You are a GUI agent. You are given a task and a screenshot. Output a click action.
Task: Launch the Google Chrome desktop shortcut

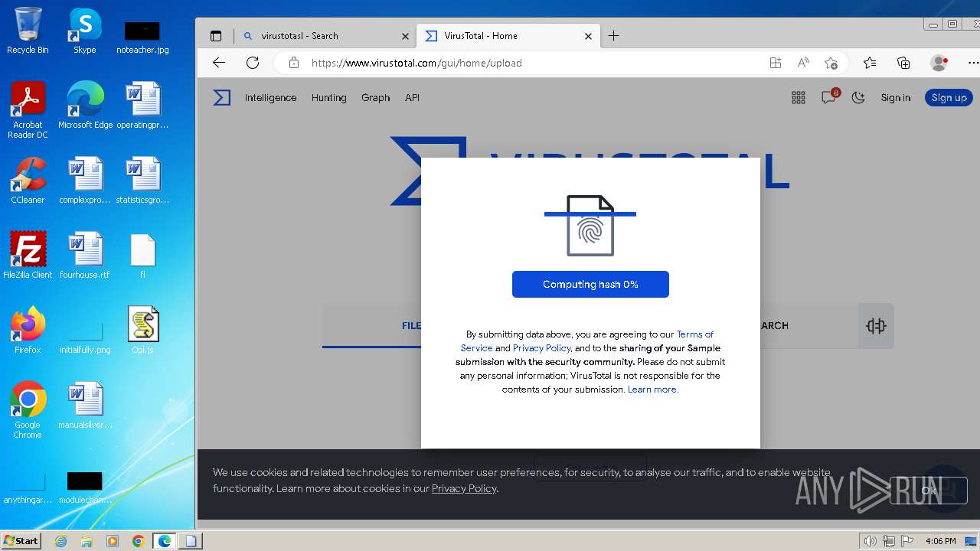coord(28,410)
